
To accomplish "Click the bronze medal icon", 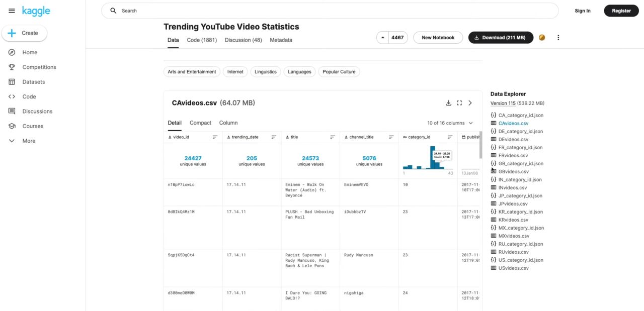I will point(542,38).
